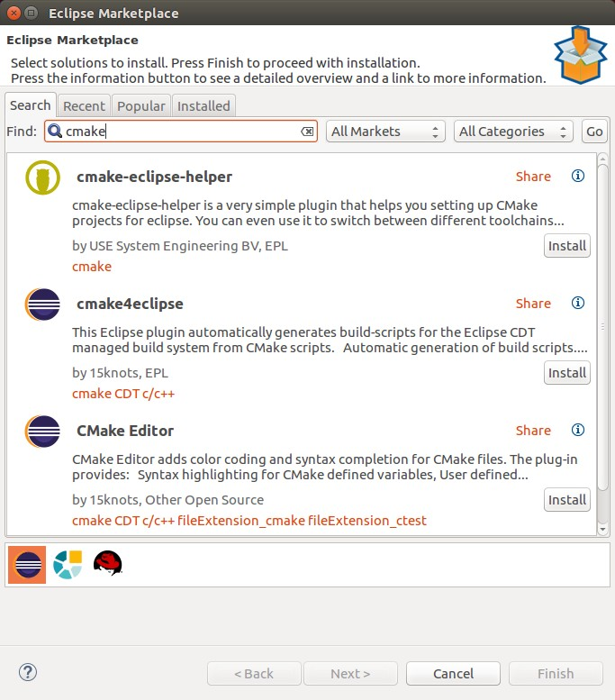Click the cmake4eclipse tag line 'cmake CDT c/c++'
The image size is (615, 700).
coord(123,394)
